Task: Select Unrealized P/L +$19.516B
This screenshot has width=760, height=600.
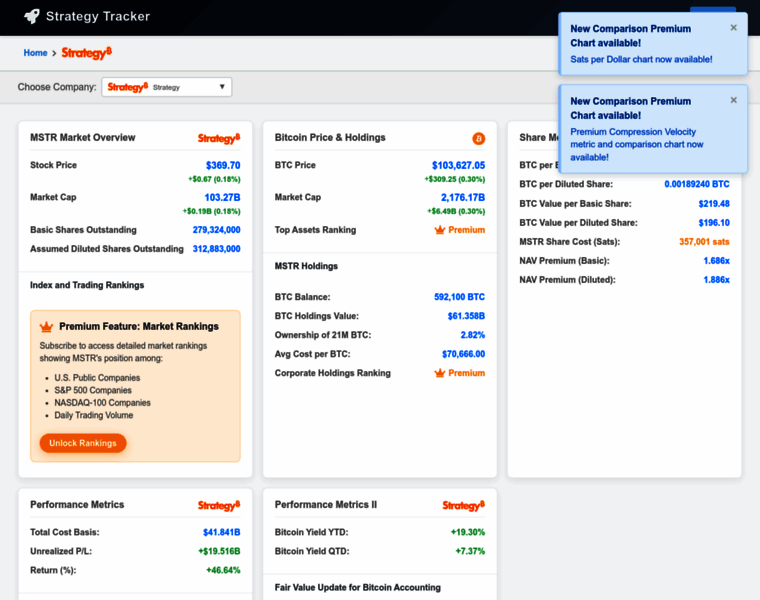Action: 219,551
